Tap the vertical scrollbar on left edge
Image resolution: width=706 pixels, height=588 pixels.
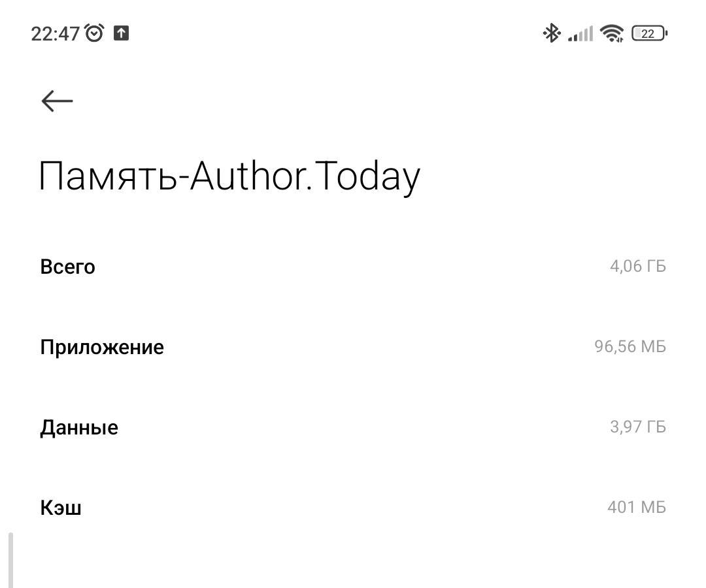click(10, 560)
